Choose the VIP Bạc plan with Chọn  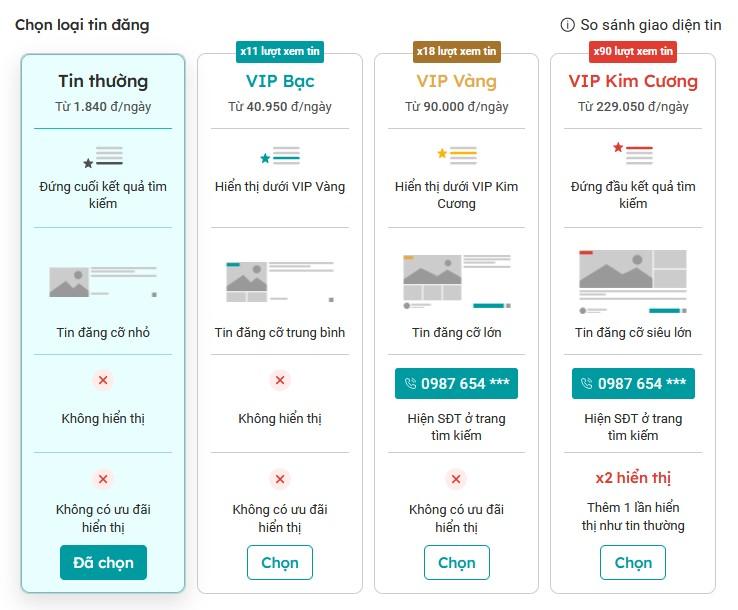(280, 562)
